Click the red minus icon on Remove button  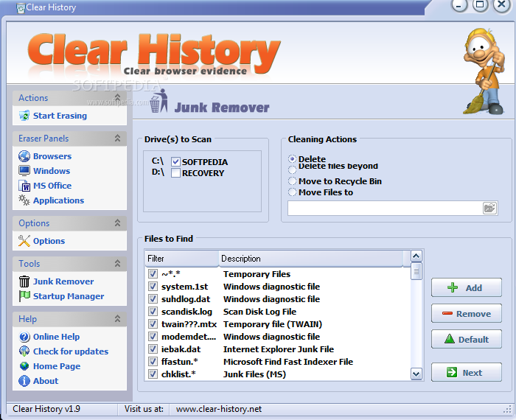click(447, 313)
